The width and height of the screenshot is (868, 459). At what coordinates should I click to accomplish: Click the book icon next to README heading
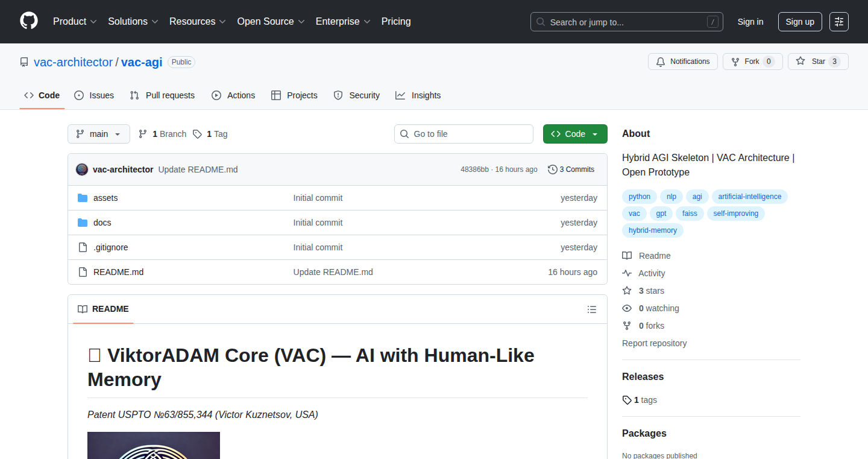[83, 309]
